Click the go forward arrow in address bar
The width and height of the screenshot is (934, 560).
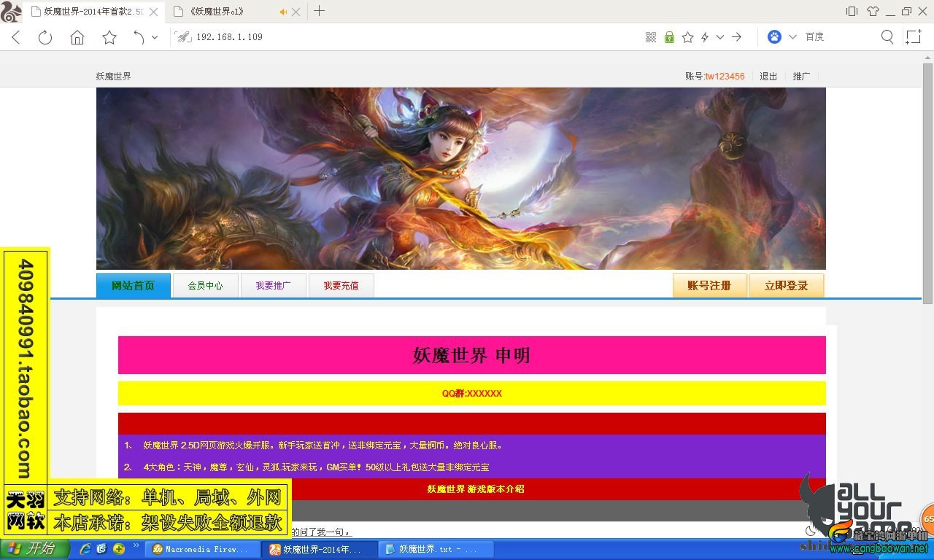pyautogui.click(x=737, y=37)
